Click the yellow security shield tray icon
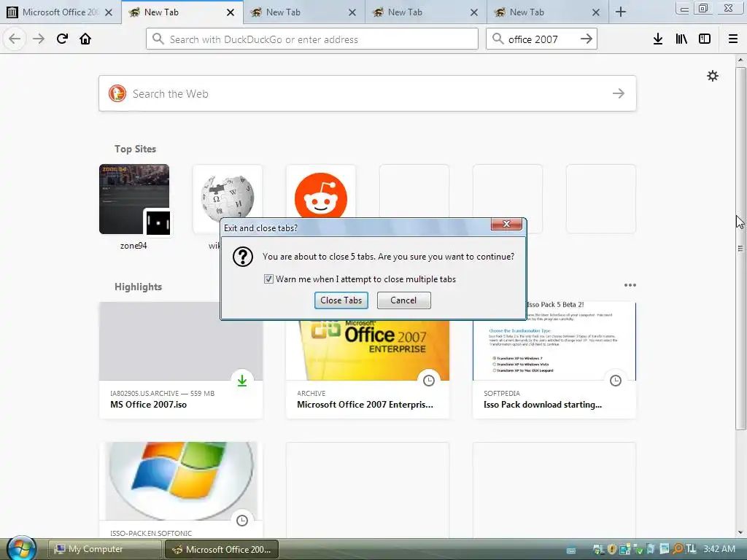This screenshot has width=747, height=560. 612,550
